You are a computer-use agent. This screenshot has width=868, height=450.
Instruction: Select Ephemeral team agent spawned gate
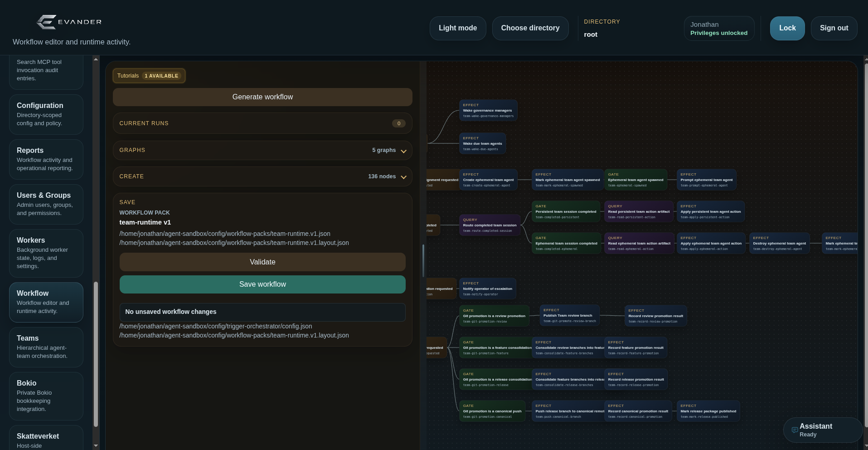635,180
